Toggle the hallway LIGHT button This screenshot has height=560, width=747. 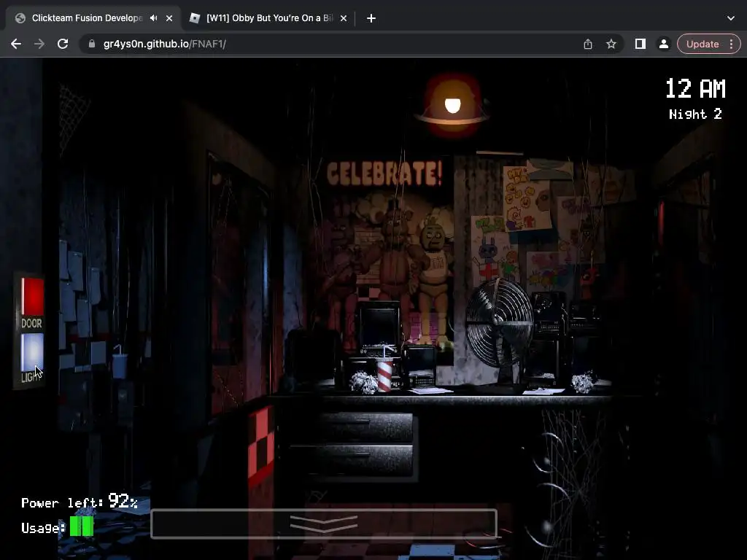(32, 353)
